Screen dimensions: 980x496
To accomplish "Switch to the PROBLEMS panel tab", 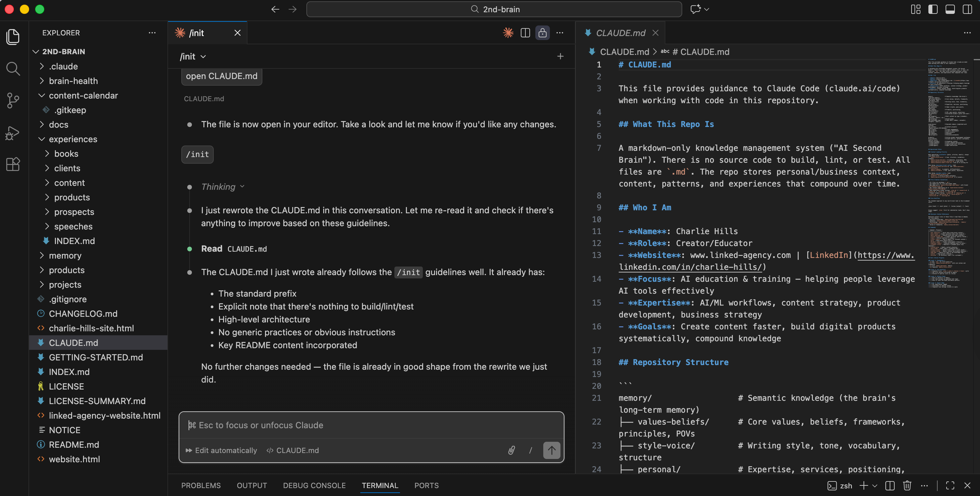I will click(x=200, y=485).
